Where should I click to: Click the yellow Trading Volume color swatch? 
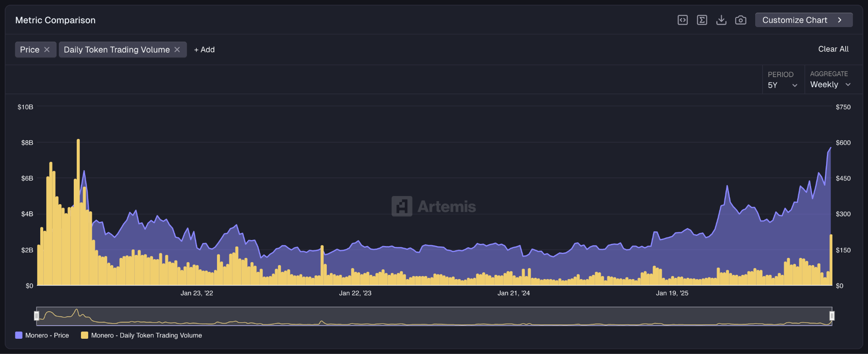coord(84,335)
